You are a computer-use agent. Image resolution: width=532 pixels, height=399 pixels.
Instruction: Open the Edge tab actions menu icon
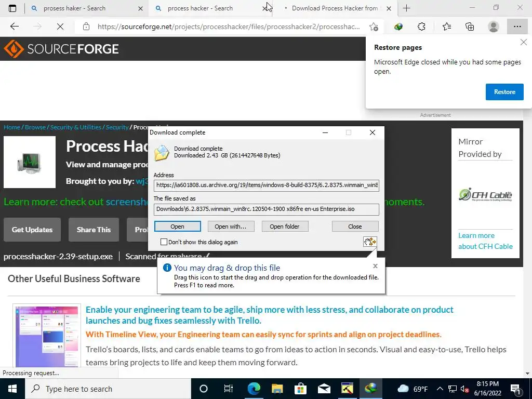point(12,8)
